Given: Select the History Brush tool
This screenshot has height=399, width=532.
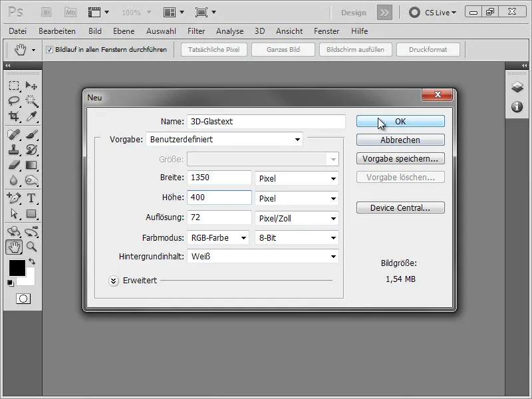Looking at the screenshot, I should (x=31, y=150).
